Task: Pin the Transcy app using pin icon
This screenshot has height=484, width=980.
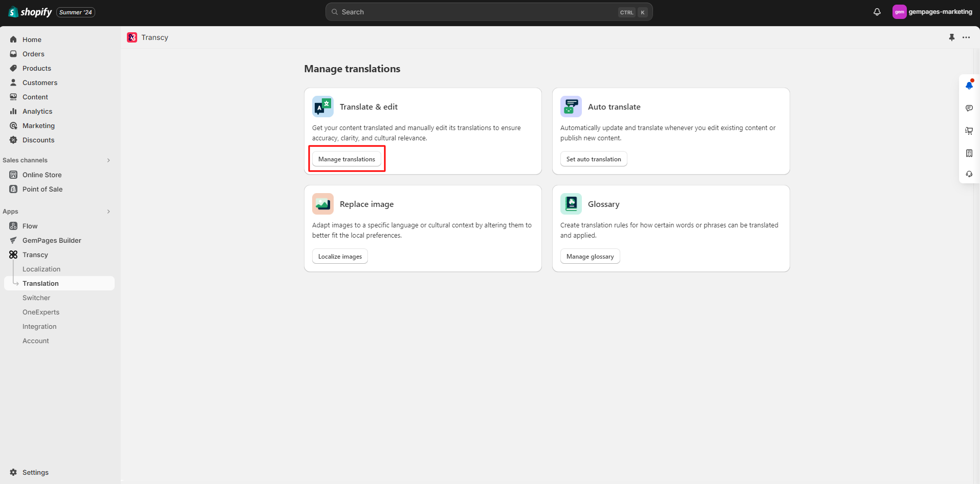Action: pyautogui.click(x=951, y=37)
